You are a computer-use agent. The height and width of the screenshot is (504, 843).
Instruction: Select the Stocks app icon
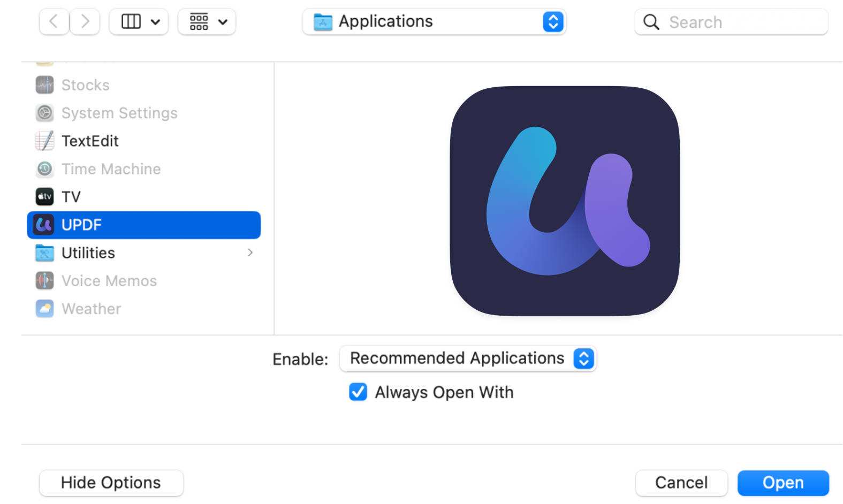click(x=44, y=85)
